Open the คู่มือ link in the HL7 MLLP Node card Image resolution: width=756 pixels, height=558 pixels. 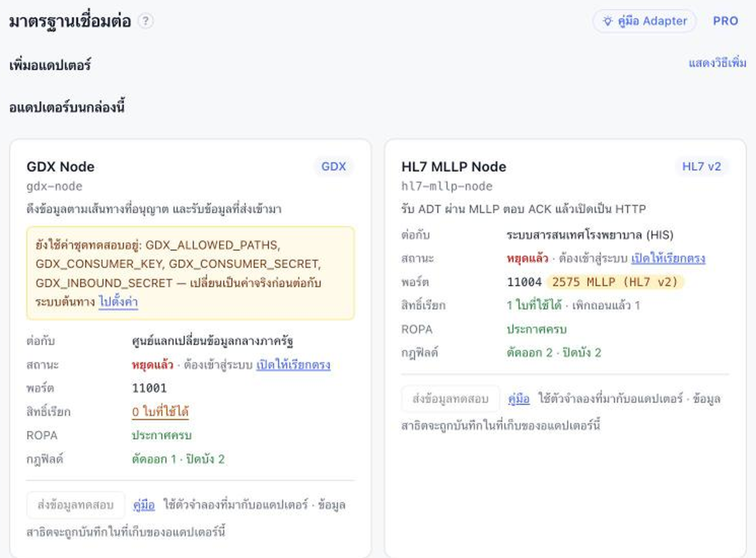519,399
